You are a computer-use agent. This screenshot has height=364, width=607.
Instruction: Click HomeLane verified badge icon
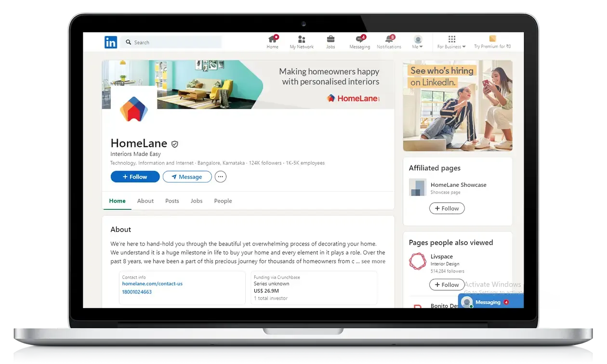[x=175, y=144]
